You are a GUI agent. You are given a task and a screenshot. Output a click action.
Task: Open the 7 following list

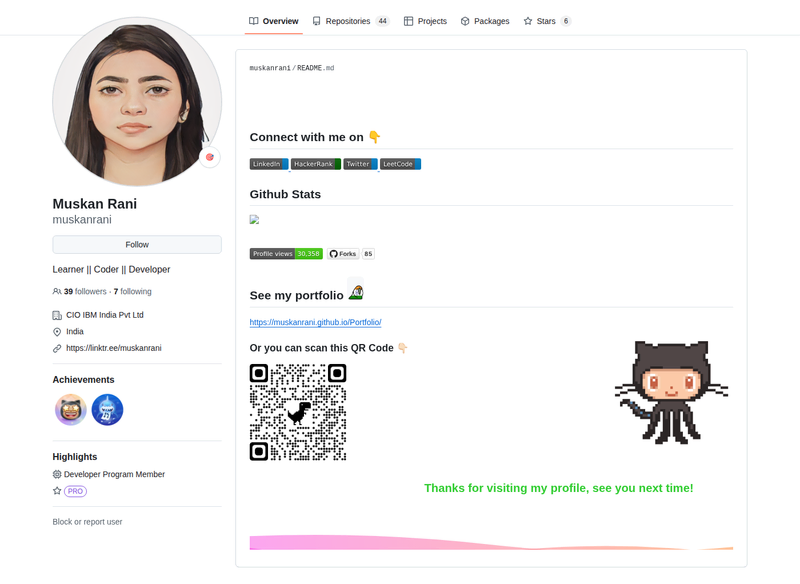133,292
